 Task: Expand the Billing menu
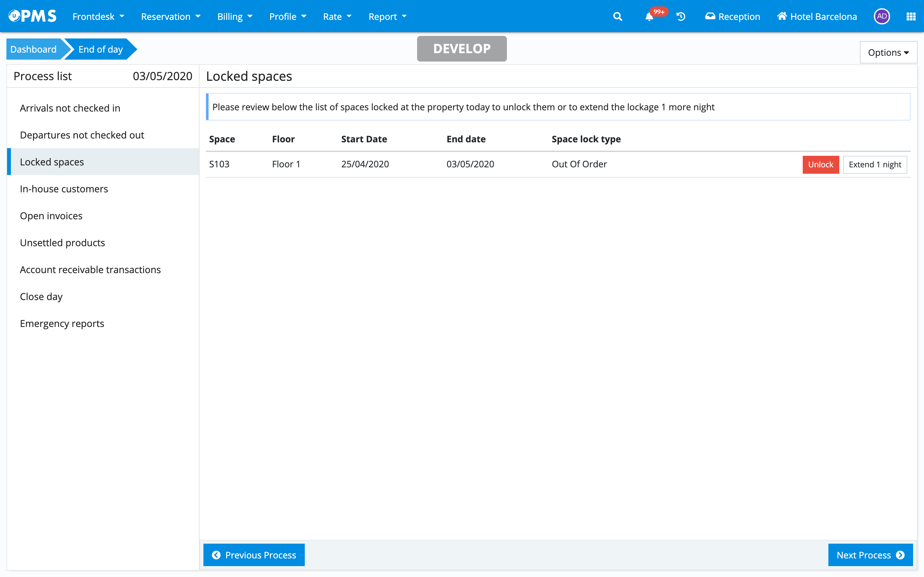click(235, 17)
